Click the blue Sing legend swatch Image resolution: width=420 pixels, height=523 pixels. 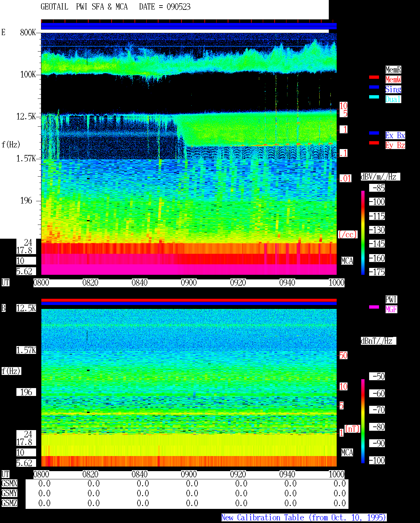[374, 87]
